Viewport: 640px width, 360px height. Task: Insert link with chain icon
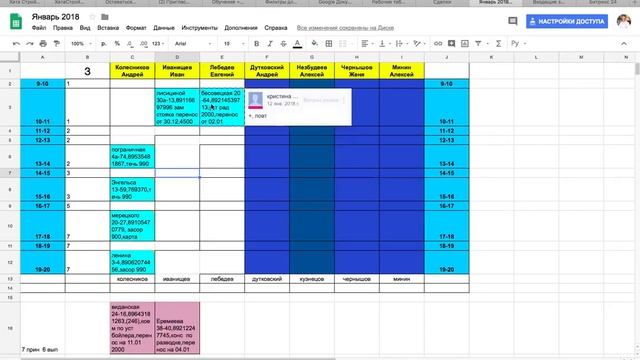[438, 43]
